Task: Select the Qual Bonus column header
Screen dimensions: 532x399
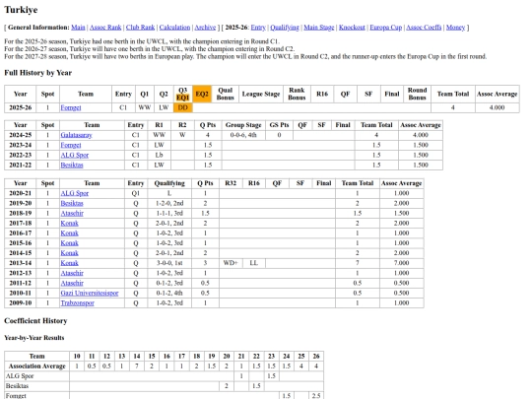Action: [x=226, y=94]
